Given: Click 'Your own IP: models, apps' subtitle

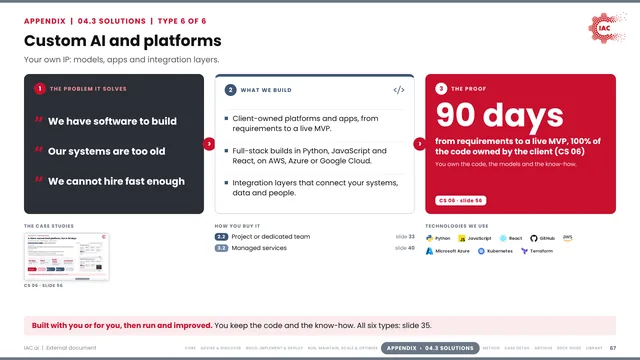Looking at the screenshot, I should pos(122,60).
